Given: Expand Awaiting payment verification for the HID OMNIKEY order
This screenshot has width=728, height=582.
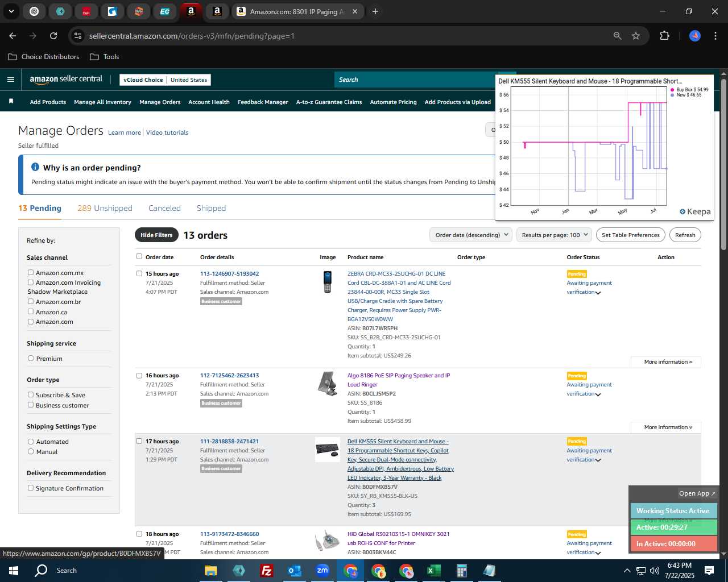Looking at the screenshot, I should (598, 553).
